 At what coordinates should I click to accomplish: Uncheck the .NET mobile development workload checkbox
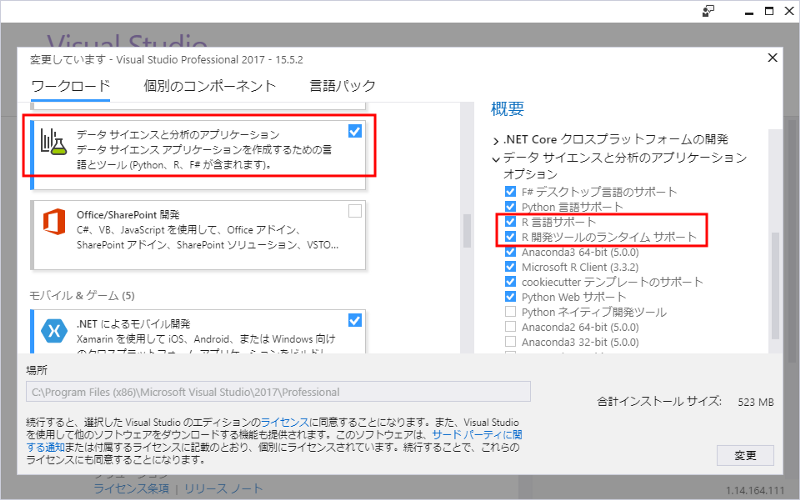pos(355,320)
